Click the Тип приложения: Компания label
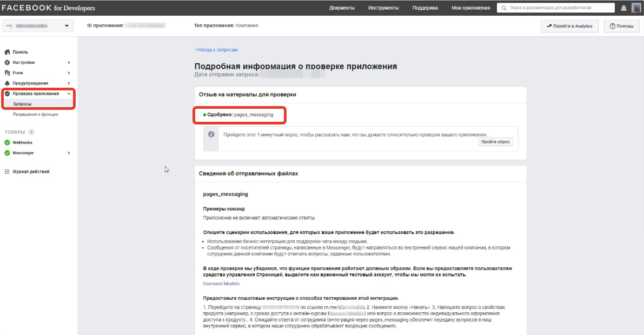Screen dimensions: 644x335 point(226,25)
